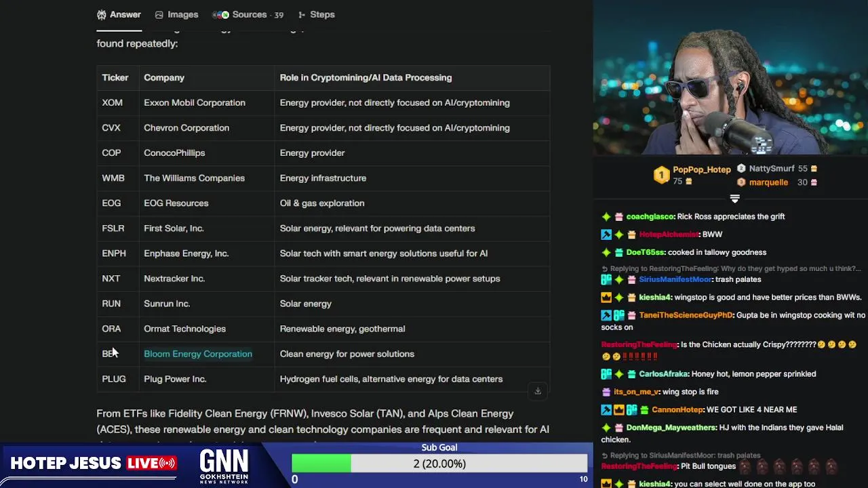Viewport: 868px width, 488px height.
Task: Click the reply reference above SiriusManifestMoor message
Action: coord(731,268)
